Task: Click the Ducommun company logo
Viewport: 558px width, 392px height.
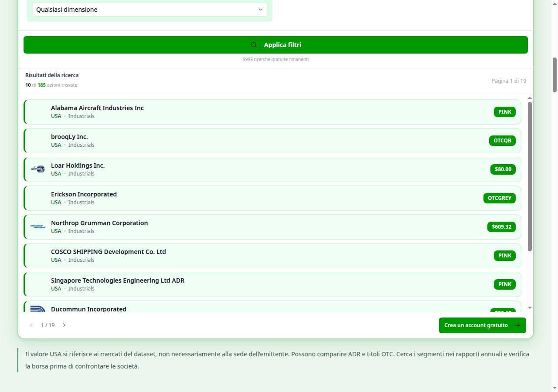Action: [x=38, y=309]
